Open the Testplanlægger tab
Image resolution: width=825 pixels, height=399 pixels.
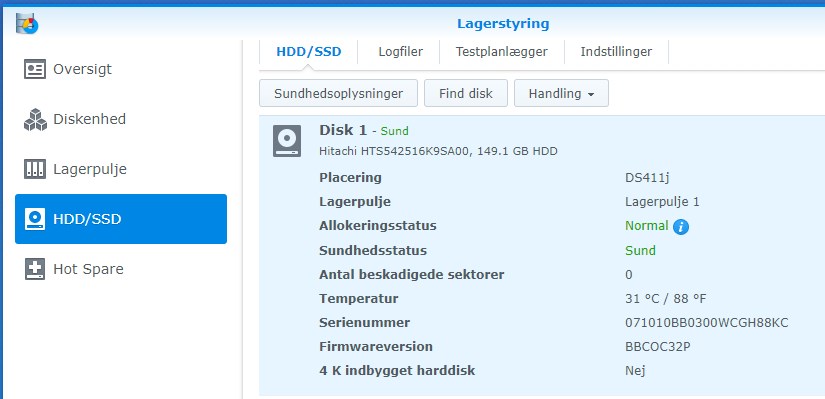coord(501,52)
